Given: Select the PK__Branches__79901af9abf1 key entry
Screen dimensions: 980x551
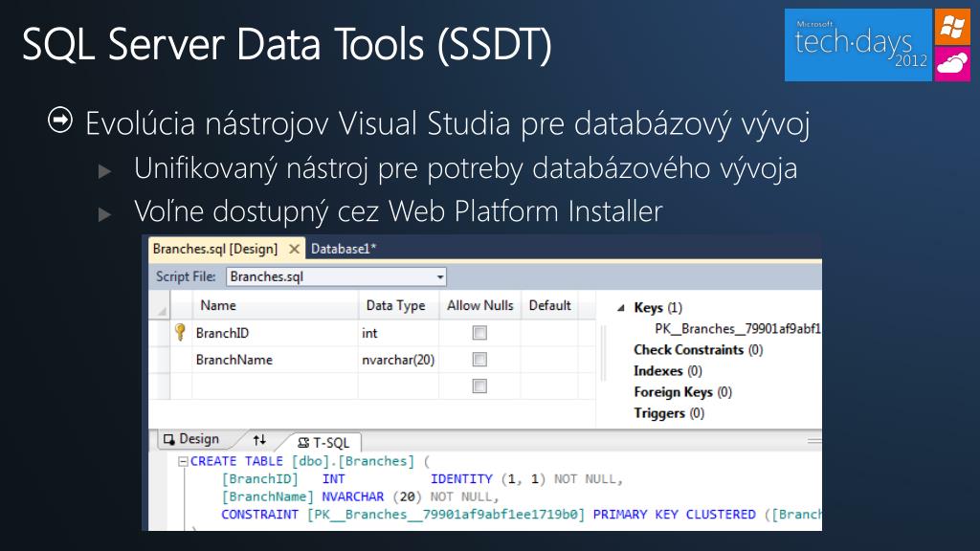Looking at the screenshot, I should [x=738, y=329].
